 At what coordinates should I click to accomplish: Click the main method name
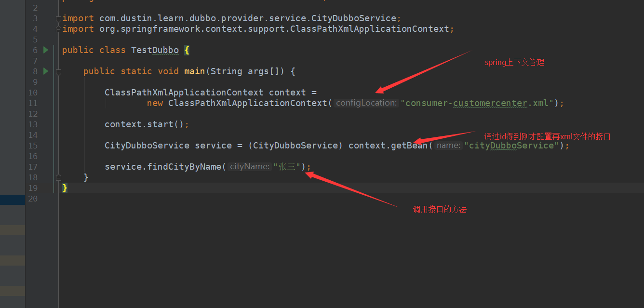(x=194, y=71)
